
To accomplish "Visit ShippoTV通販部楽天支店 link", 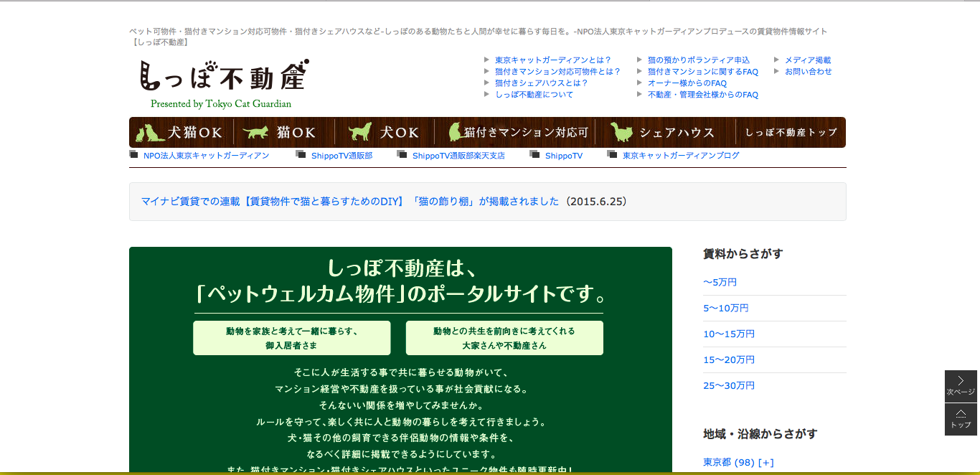I will [x=458, y=156].
